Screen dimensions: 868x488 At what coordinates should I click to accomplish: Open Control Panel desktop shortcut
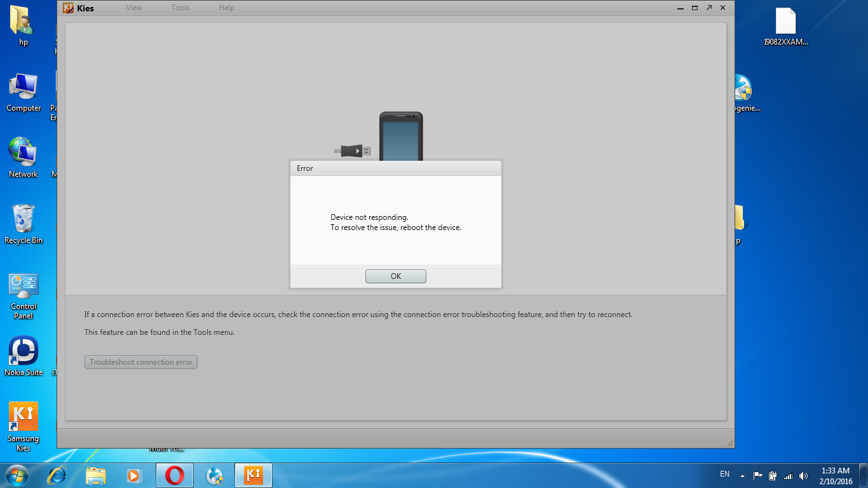point(24,296)
